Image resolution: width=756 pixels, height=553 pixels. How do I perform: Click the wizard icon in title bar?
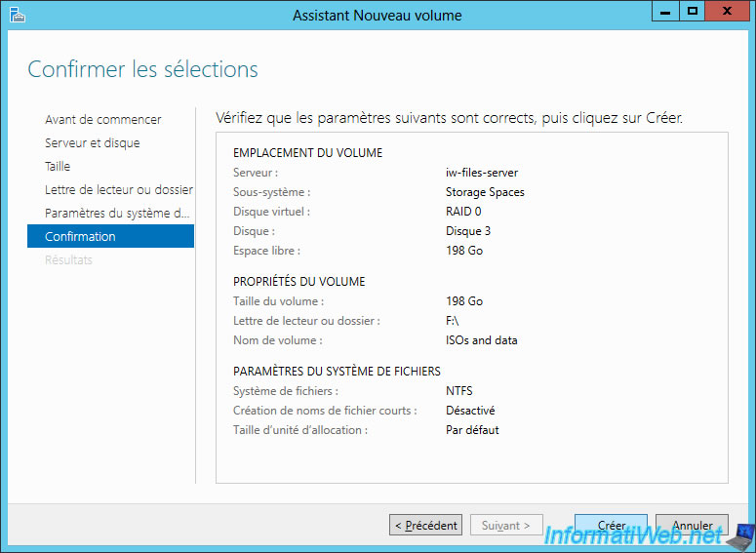click(18, 15)
